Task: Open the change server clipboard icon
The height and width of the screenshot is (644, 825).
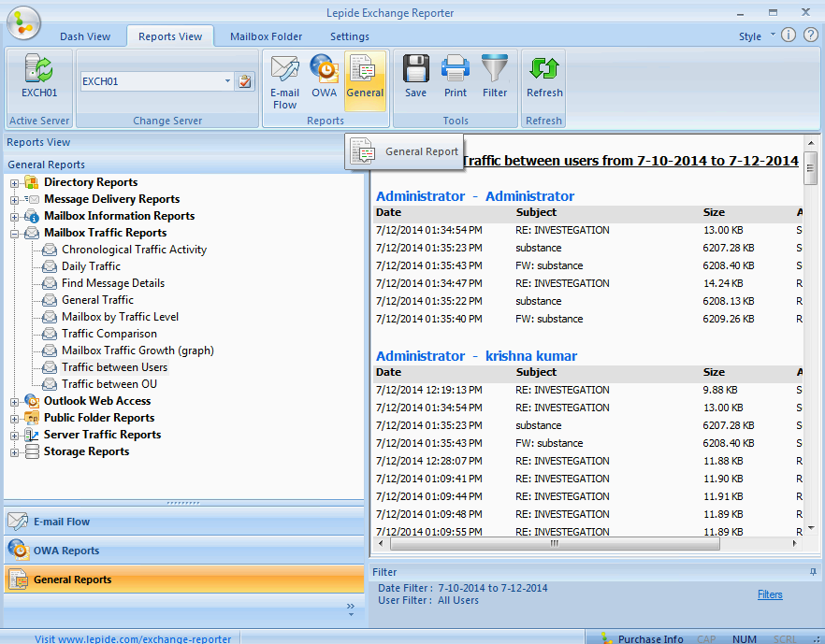Action: tap(245, 81)
